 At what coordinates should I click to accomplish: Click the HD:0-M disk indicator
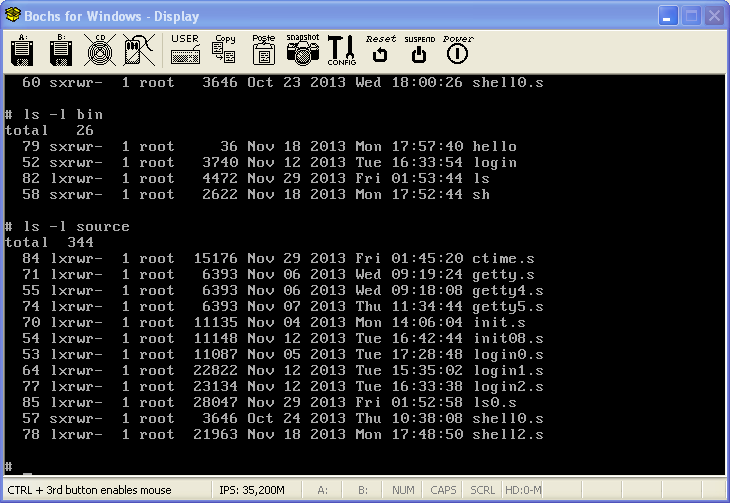click(524, 491)
